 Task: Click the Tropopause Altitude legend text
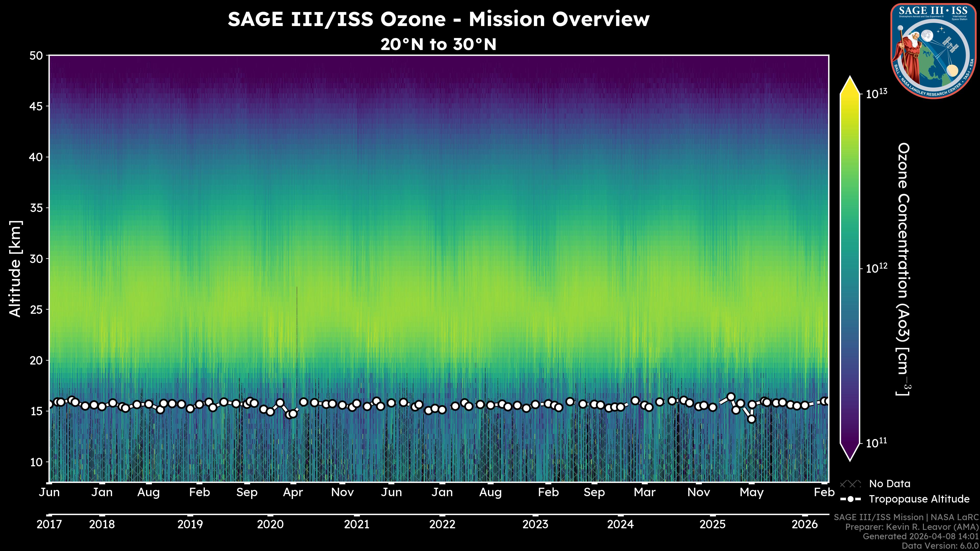[919, 499]
